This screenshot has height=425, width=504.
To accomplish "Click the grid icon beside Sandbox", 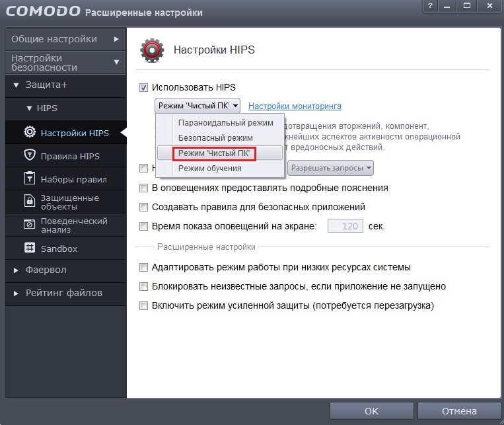I will (x=30, y=248).
